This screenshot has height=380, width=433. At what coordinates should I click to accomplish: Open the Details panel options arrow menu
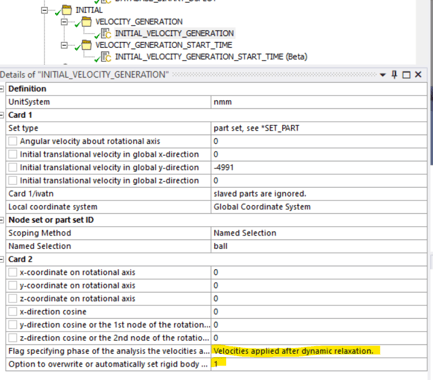(383, 75)
